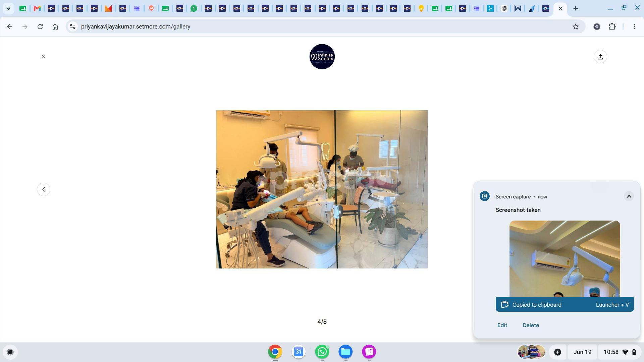This screenshot has height=362, width=644.
Task: Click the share icon at top right
Action: point(600,57)
